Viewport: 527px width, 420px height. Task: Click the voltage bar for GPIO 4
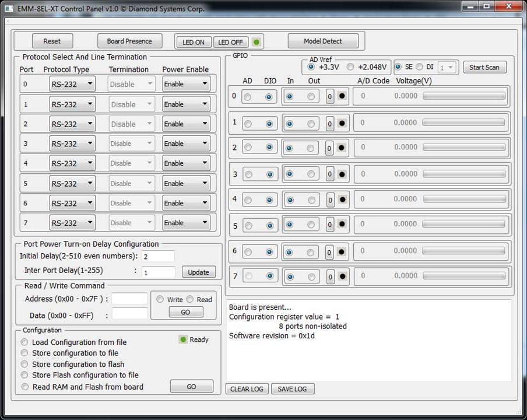click(x=465, y=199)
